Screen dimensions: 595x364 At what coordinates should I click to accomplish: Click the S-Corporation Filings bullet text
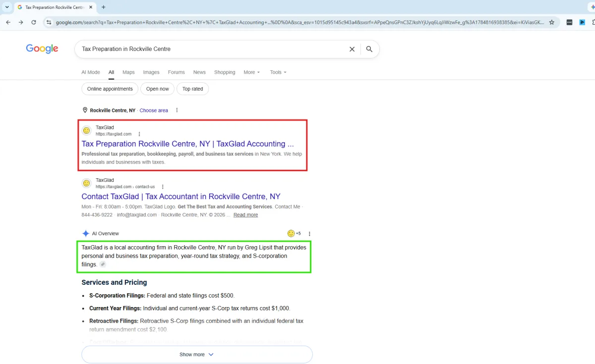pos(162,296)
